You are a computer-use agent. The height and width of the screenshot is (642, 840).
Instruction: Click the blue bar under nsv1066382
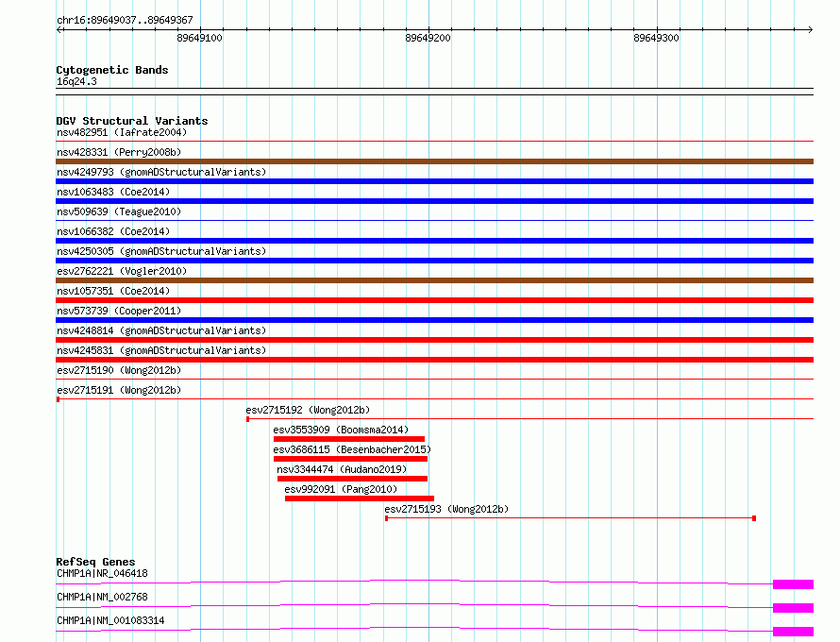click(x=434, y=241)
